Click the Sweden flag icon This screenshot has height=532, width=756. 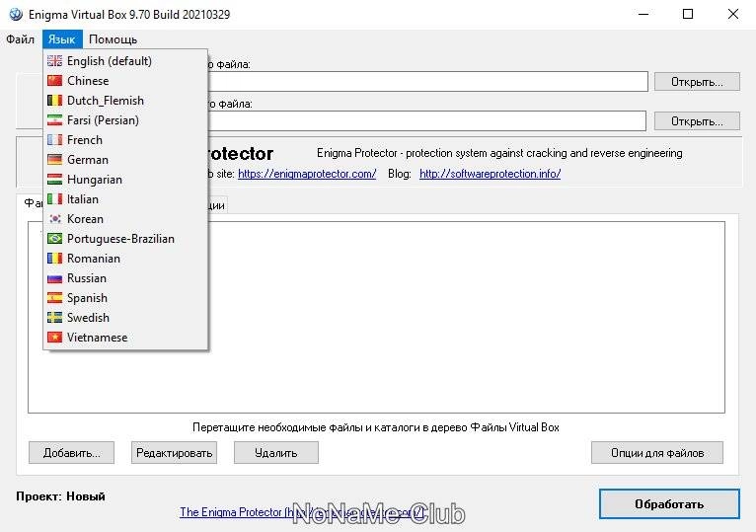[54, 318]
